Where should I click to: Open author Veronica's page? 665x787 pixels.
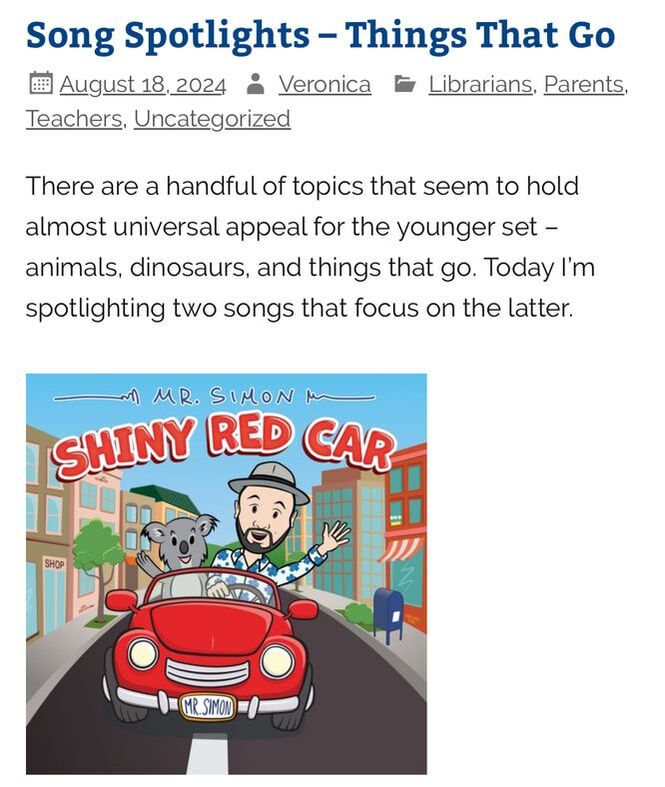pyautogui.click(x=325, y=84)
